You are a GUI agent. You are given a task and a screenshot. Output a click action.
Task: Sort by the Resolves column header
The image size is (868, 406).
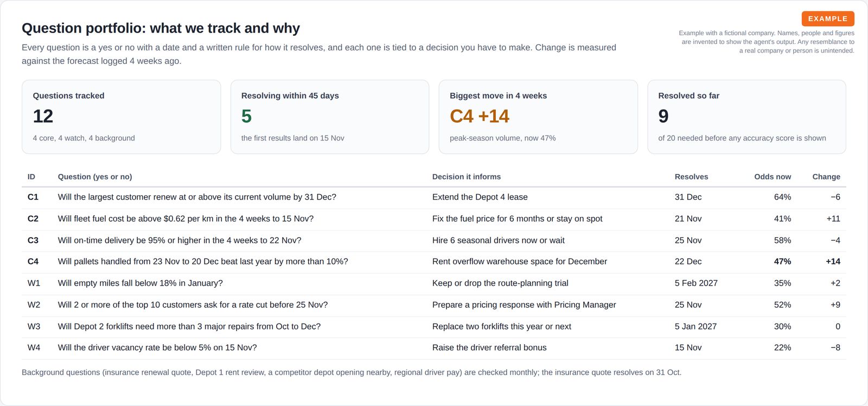click(691, 177)
